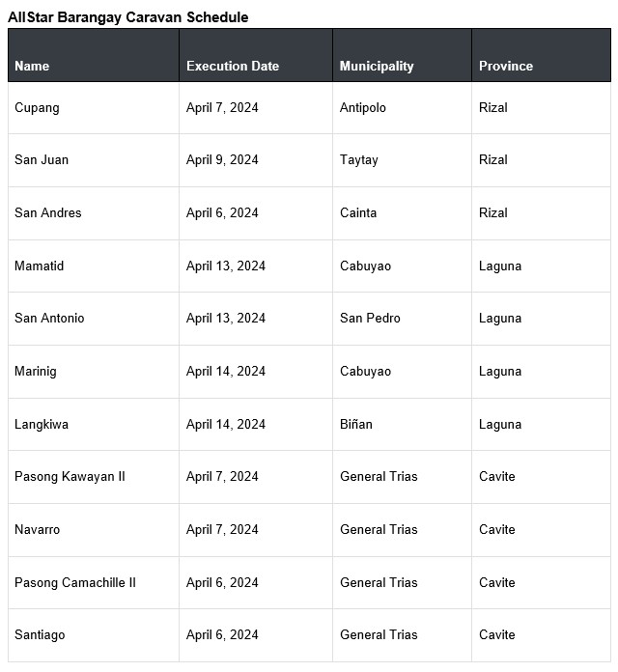Click the Marinig name cell
This screenshot has width=618, height=672.
tap(36, 371)
